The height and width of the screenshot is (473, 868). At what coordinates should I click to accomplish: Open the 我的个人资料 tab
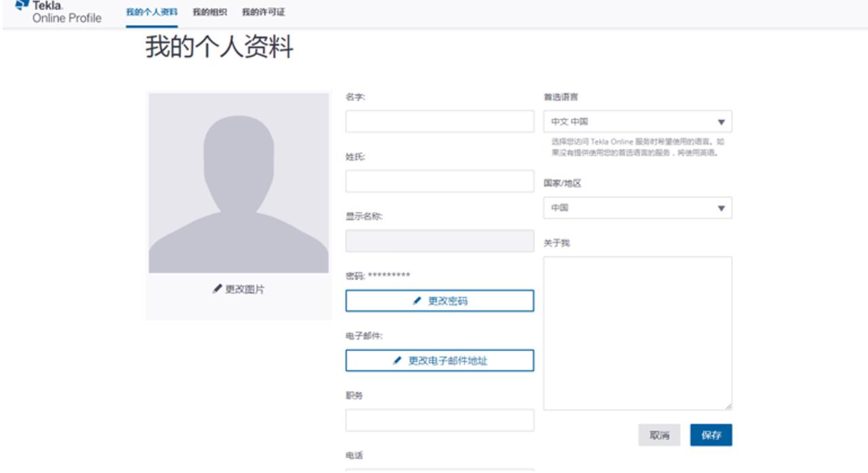tap(151, 12)
